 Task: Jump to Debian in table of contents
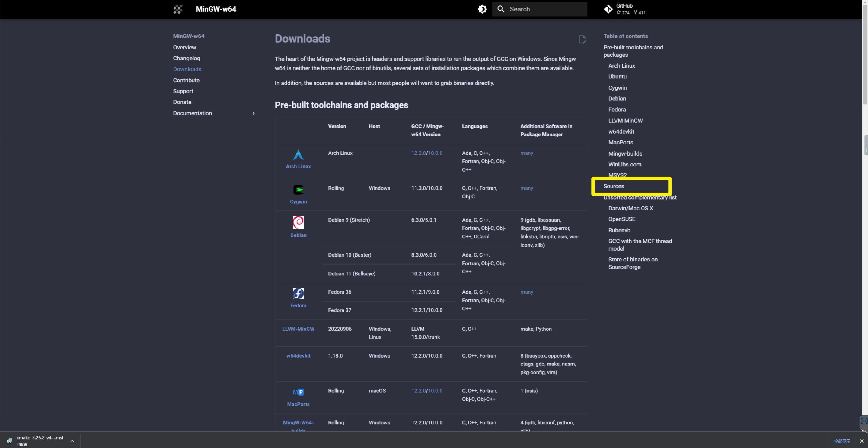click(x=617, y=99)
